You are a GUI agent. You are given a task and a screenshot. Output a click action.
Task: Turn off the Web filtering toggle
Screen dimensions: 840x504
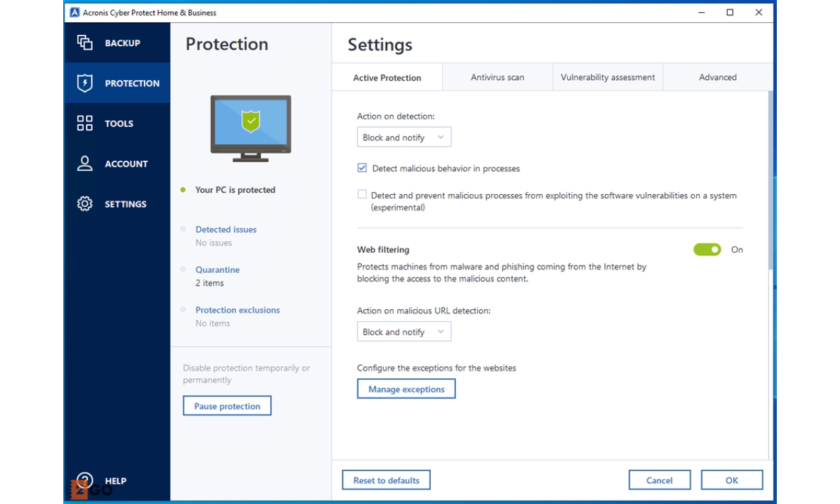point(707,250)
